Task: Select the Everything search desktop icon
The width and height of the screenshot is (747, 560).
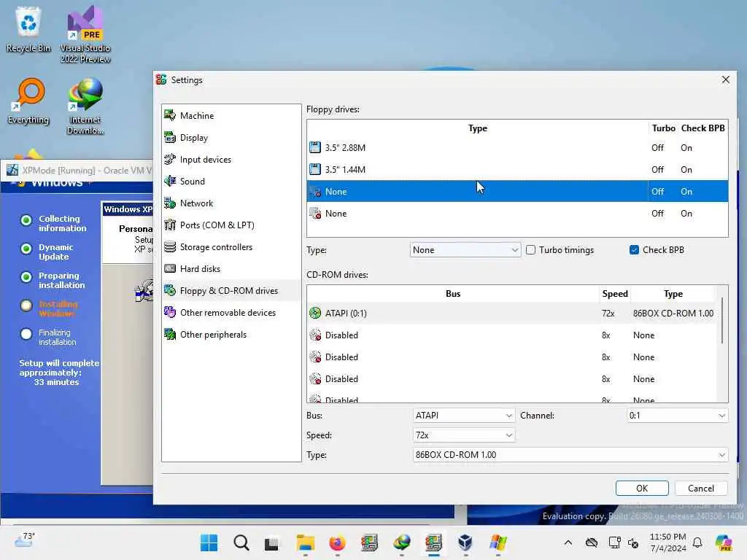Action: [28, 101]
